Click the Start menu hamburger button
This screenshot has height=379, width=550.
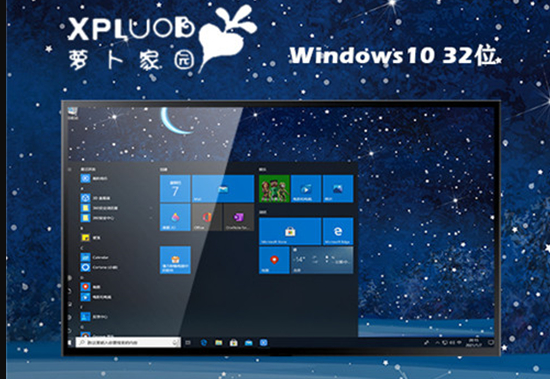[x=69, y=169]
